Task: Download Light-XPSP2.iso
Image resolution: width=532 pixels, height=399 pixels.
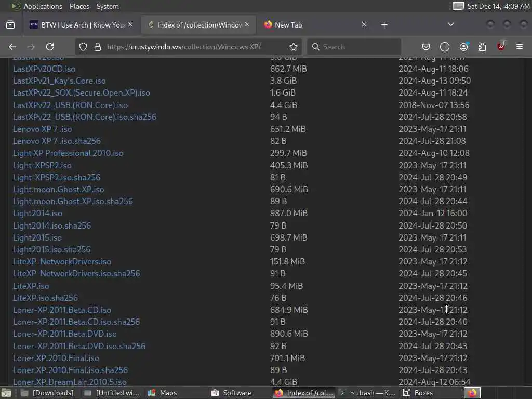Action: (x=42, y=166)
